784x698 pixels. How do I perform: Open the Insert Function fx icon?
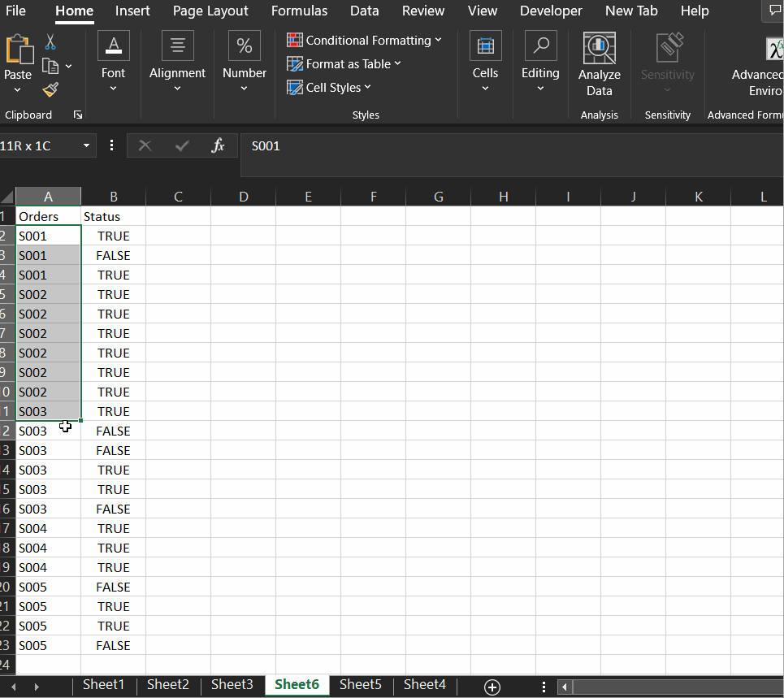tap(218, 146)
